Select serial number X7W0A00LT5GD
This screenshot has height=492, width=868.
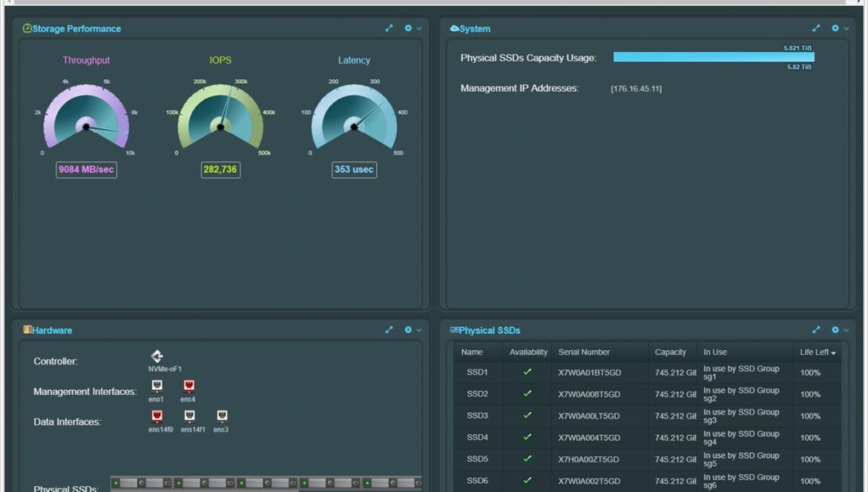[589, 416]
